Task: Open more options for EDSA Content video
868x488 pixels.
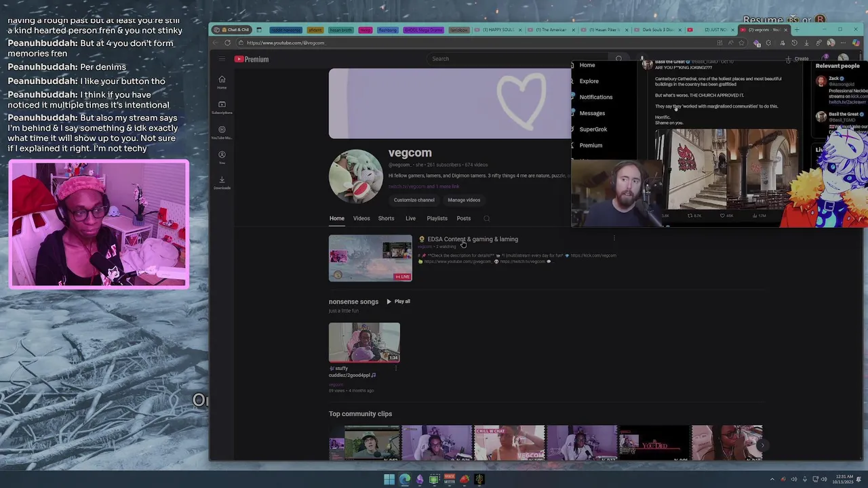Action: (x=614, y=239)
